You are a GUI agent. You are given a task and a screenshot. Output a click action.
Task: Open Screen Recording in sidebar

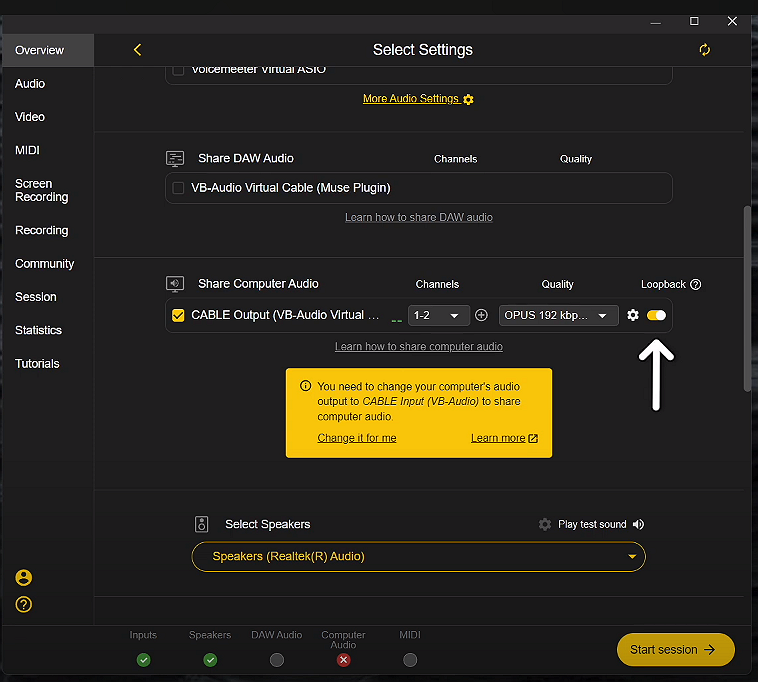point(42,190)
